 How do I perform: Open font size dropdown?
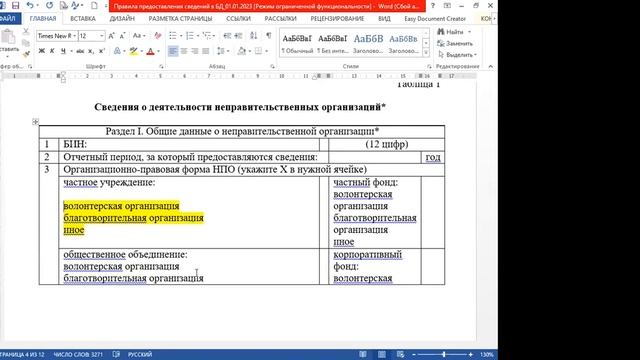coord(102,36)
